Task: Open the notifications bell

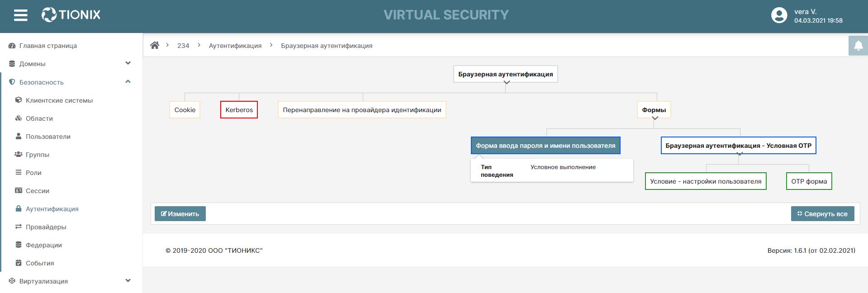Action: pos(858,46)
